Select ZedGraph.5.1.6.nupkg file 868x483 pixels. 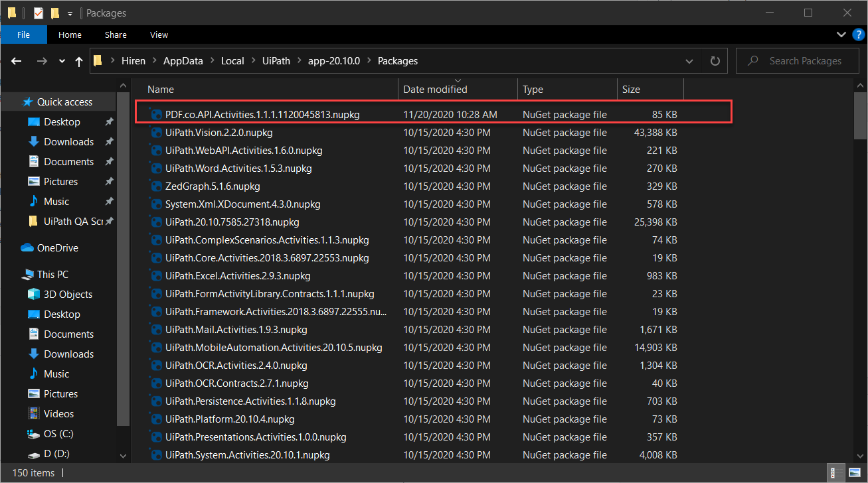tap(213, 186)
